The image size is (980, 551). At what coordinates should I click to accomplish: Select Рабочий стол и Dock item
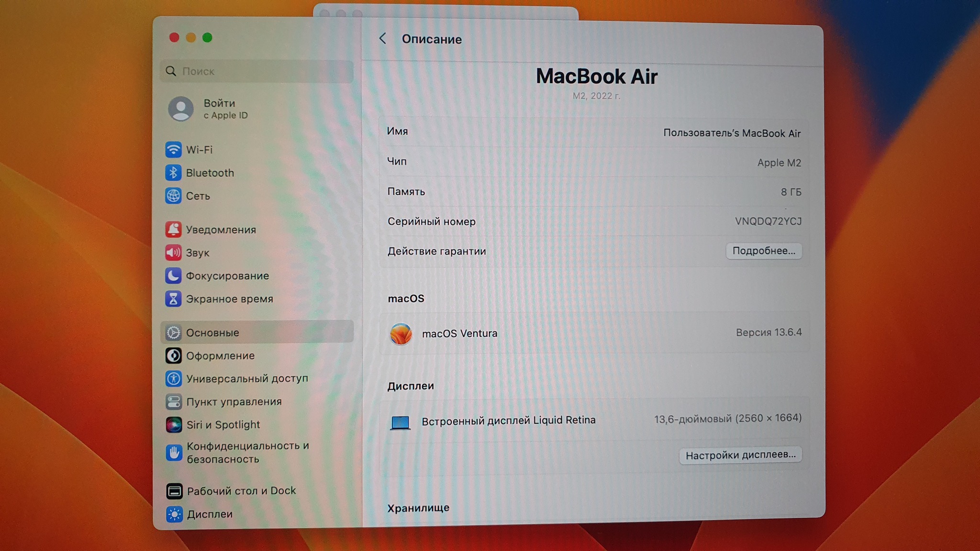[241, 491]
